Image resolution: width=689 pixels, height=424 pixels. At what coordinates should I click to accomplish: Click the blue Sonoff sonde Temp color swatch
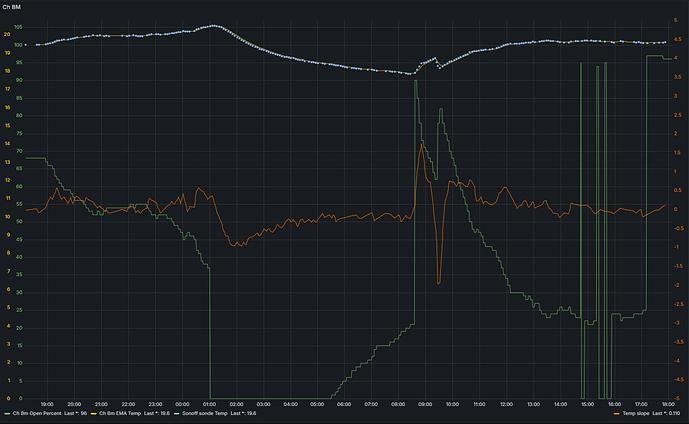pos(175,412)
